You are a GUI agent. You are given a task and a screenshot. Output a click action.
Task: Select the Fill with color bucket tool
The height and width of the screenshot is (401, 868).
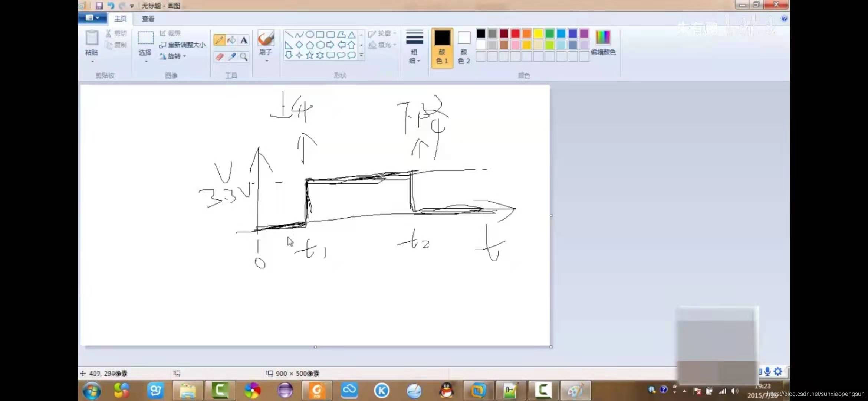tap(231, 40)
